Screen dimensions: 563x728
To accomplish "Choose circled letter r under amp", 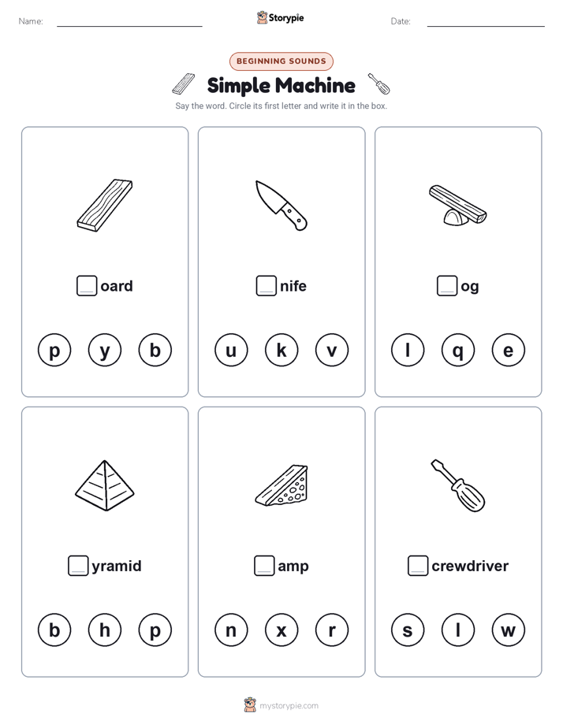I will tap(332, 630).
